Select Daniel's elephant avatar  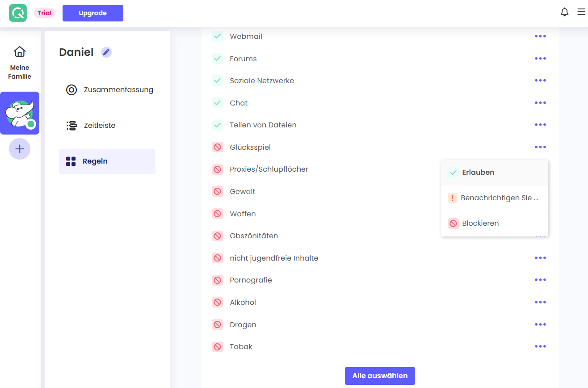coord(20,113)
